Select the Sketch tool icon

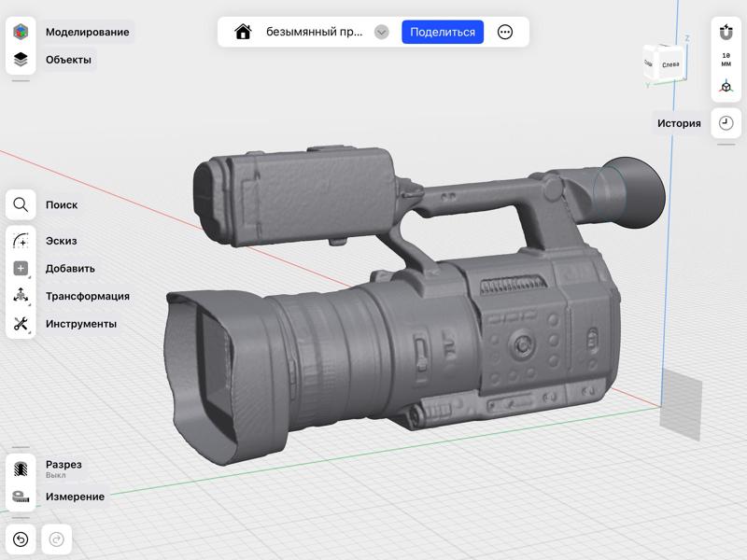[21, 241]
